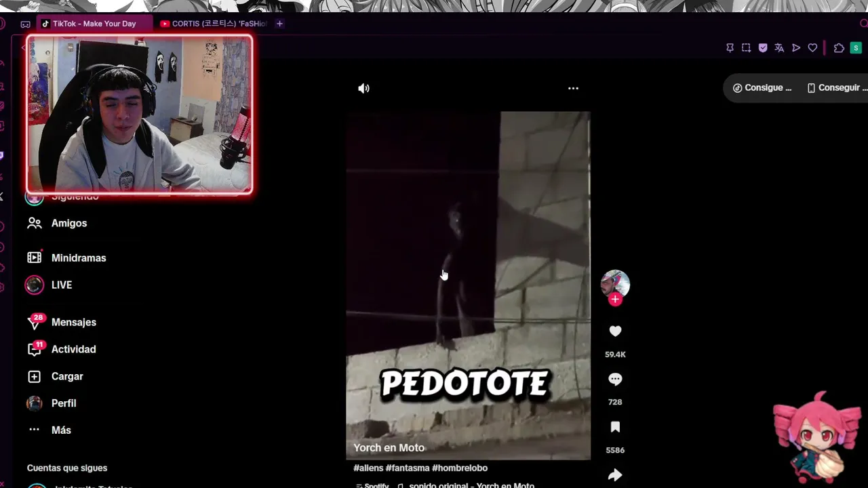Open a new browser tab
Screen dimensions: 868x488
(x=279, y=24)
